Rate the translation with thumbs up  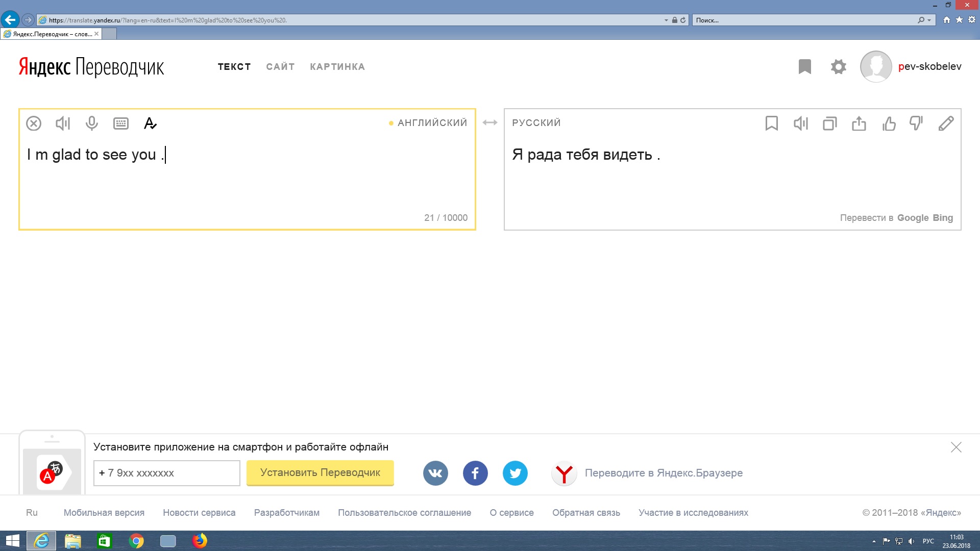tap(889, 123)
